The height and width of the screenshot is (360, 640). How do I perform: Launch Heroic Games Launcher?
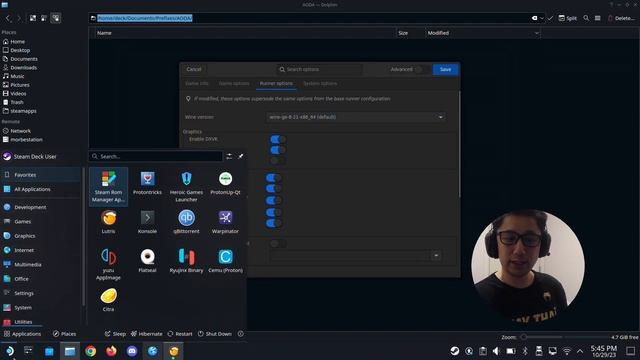(187, 187)
